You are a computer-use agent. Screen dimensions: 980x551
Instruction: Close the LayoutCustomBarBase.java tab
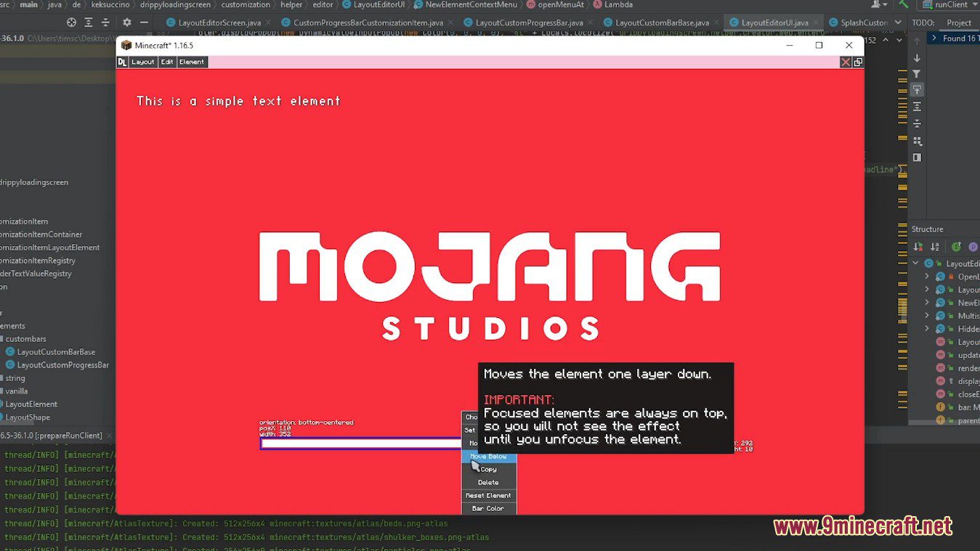716,23
